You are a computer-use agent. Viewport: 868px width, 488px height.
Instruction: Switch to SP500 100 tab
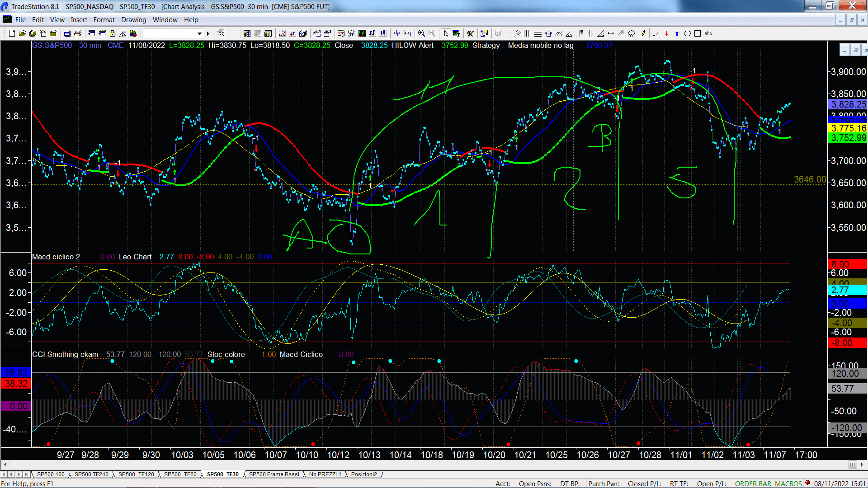pos(51,474)
